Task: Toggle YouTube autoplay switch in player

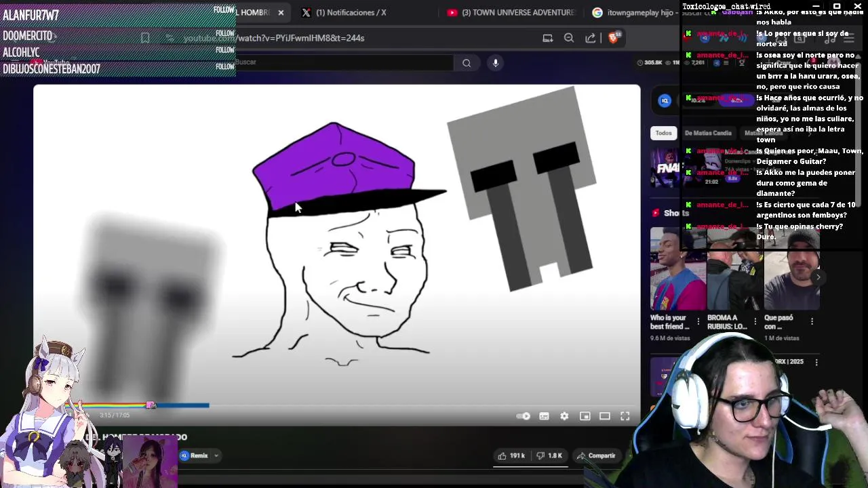Action: 523,416
